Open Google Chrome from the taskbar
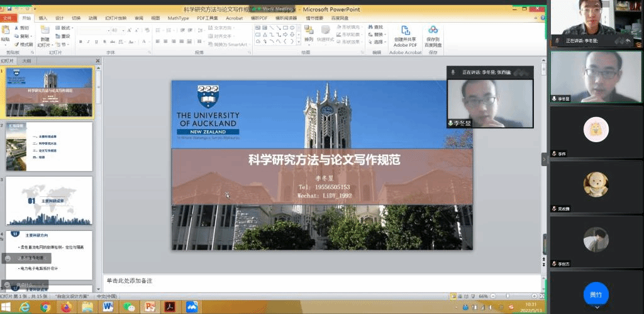Screen dimensions: 644x314 pyautogui.click(x=45, y=306)
